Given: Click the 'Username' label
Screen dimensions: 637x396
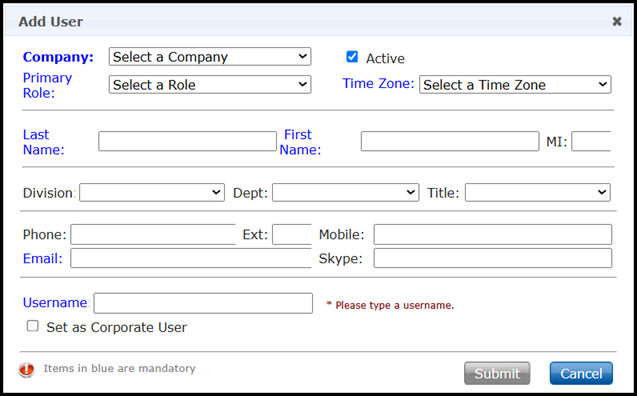Looking at the screenshot, I should (x=55, y=303).
